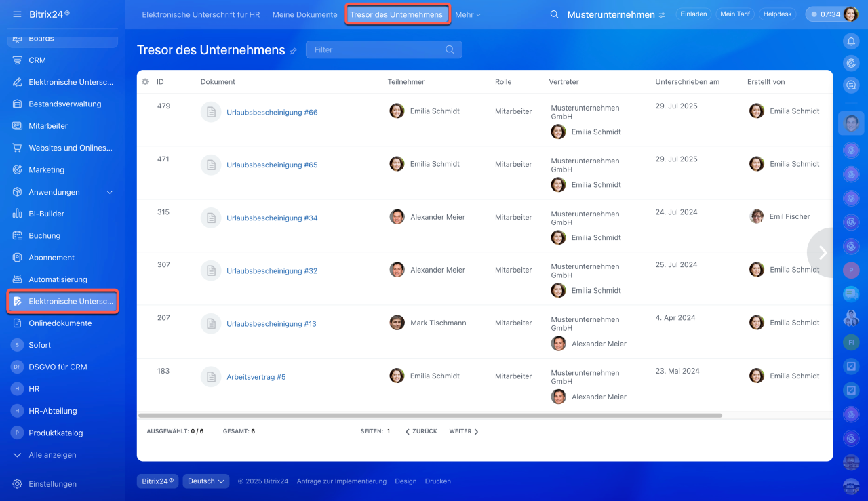Click the grid settings gear icon

[145, 82]
